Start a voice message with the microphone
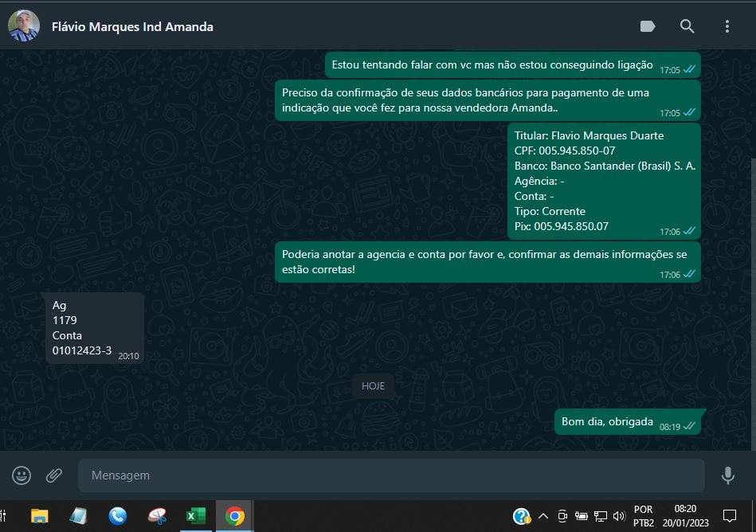Viewport: 756px width, 532px height. (x=727, y=475)
